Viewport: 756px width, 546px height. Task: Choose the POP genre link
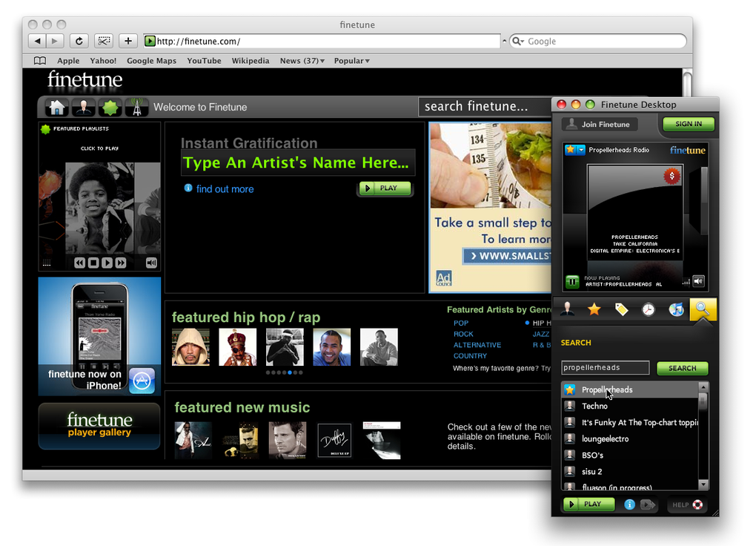[461, 323]
